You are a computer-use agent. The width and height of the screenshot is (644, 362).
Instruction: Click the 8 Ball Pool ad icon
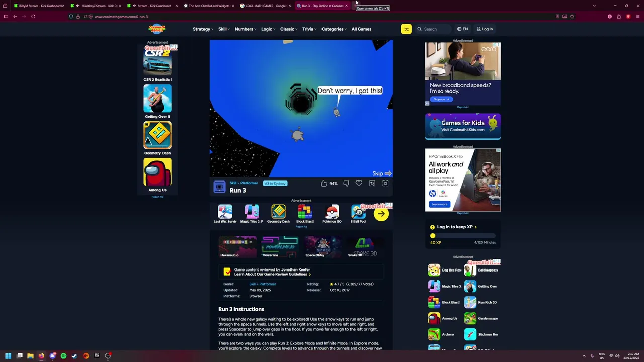click(x=358, y=212)
